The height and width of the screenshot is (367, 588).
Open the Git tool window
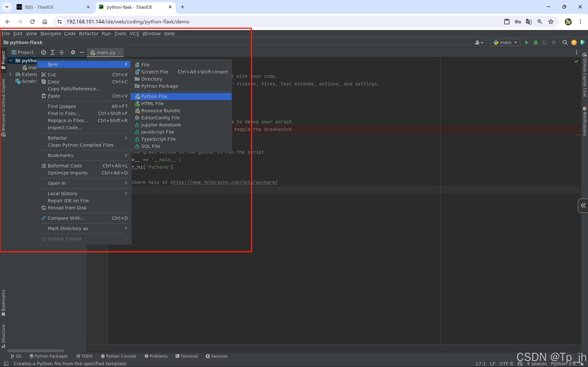(x=16, y=356)
